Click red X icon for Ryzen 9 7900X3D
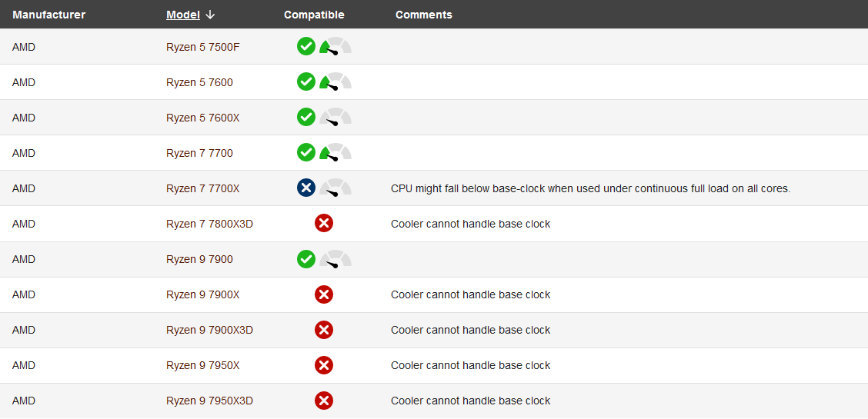The height and width of the screenshot is (419, 868). (324, 330)
